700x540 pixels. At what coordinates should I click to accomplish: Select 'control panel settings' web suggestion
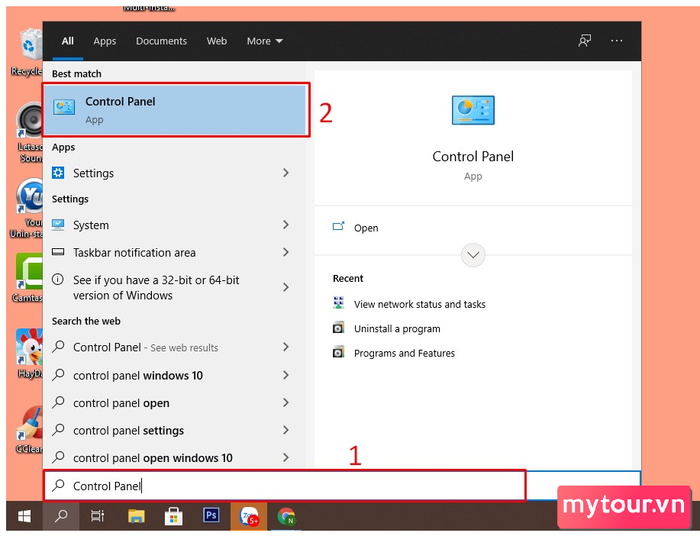point(128,430)
